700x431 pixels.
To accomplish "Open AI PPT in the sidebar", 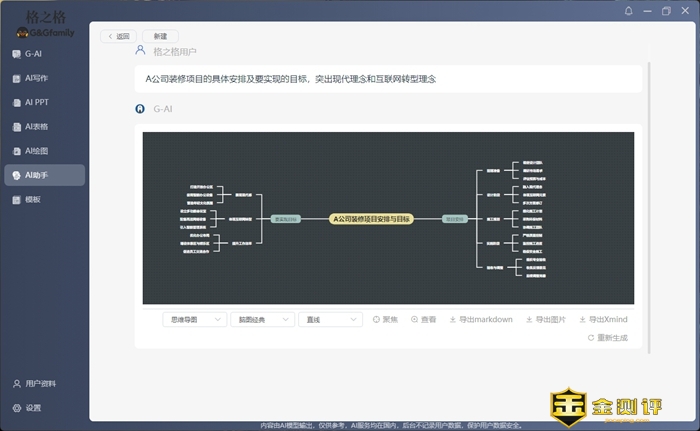I will click(36, 102).
